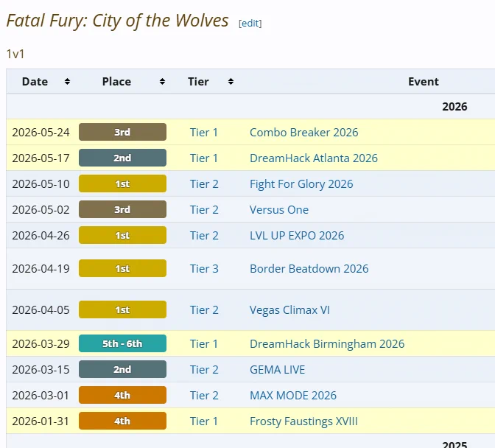Image resolution: width=495 pixels, height=448 pixels.
Task: Click 1st place badge for Border Beatdown
Action: tap(122, 268)
